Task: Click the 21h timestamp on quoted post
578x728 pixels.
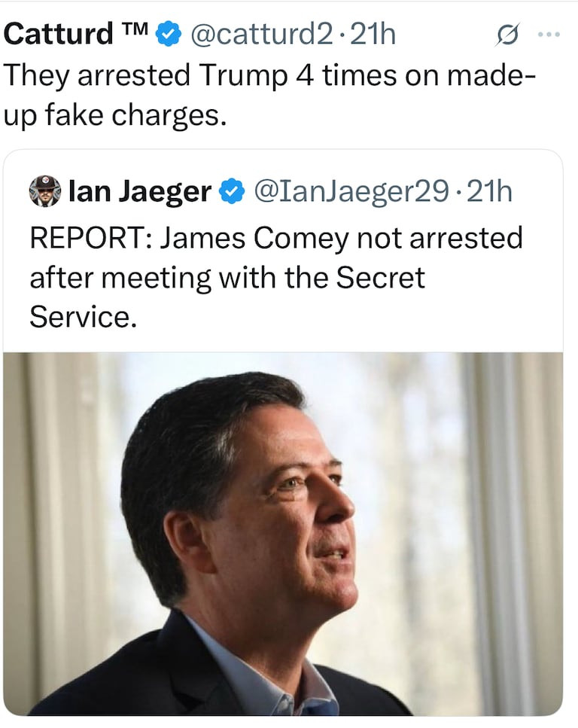Action: pos(490,193)
